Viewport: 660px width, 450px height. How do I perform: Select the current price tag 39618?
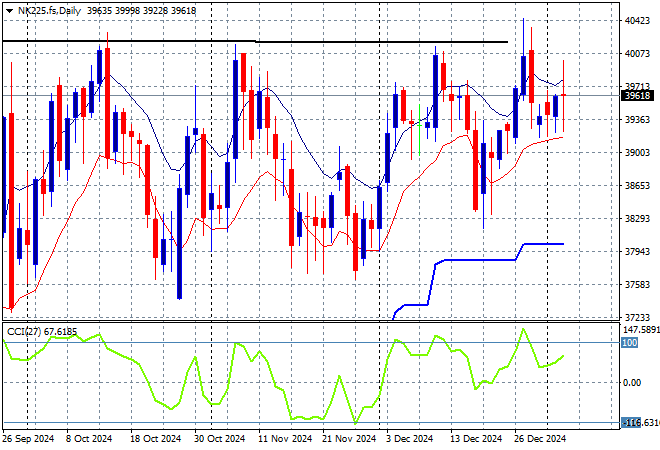[x=637, y=96]
